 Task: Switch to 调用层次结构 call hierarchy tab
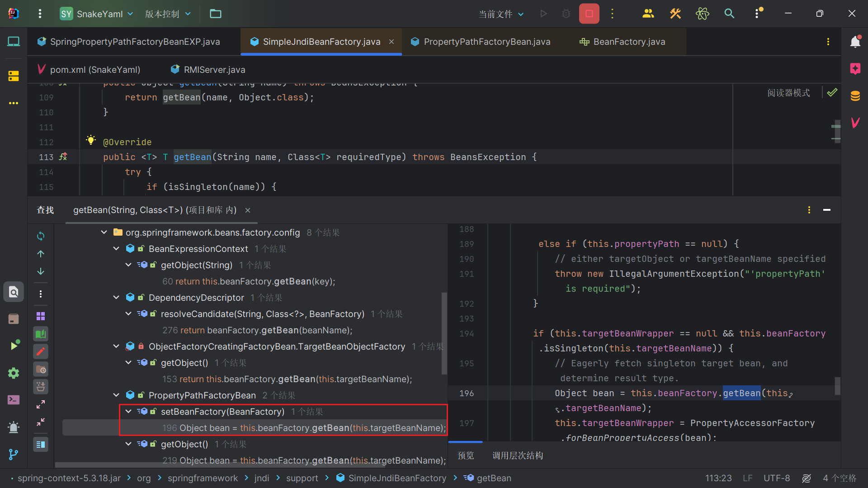pyautogui.click(x=518, y=455)
